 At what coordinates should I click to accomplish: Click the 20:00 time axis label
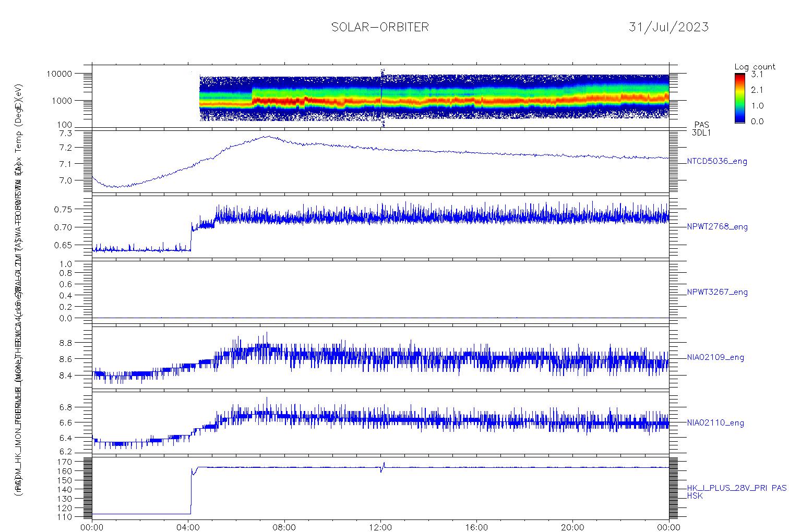click(572, 527)
